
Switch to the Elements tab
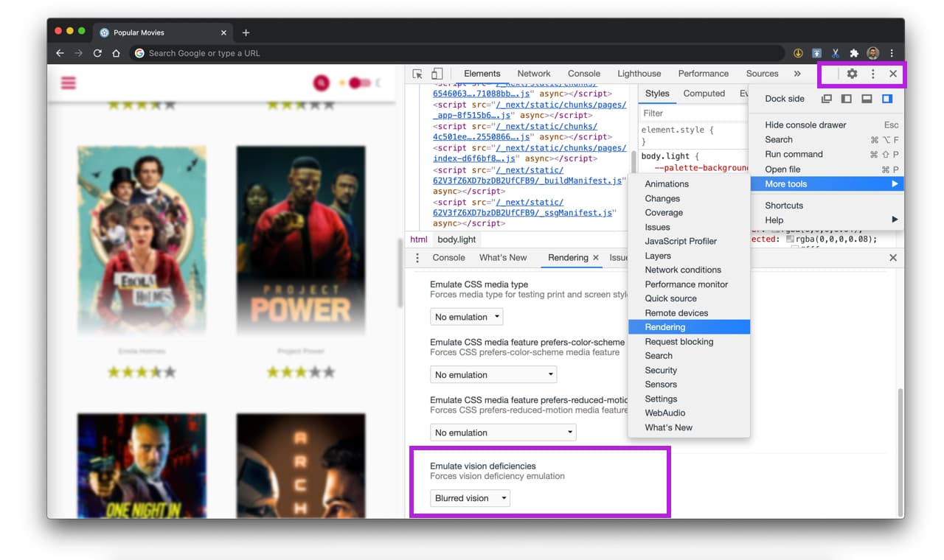[x=482, y=74]
